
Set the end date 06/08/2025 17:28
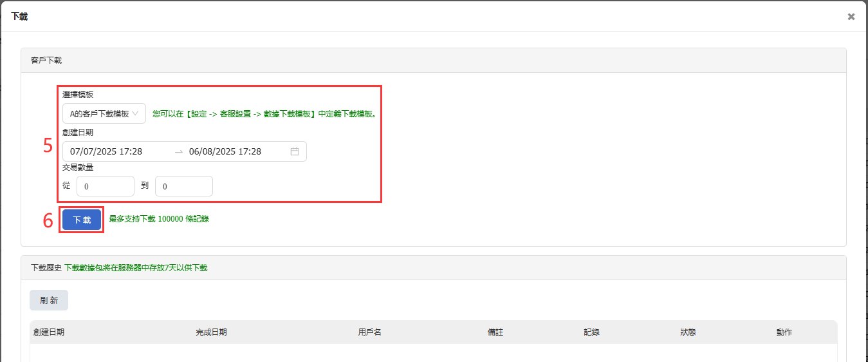225,151
